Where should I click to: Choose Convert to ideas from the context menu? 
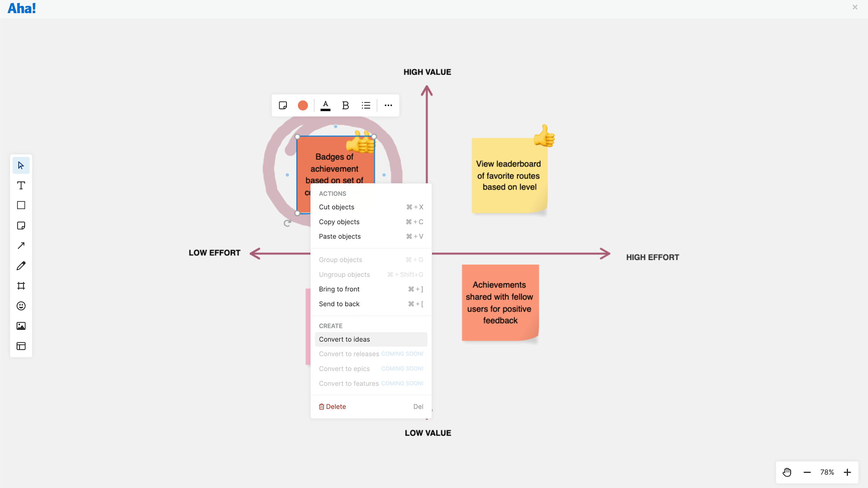344,339
